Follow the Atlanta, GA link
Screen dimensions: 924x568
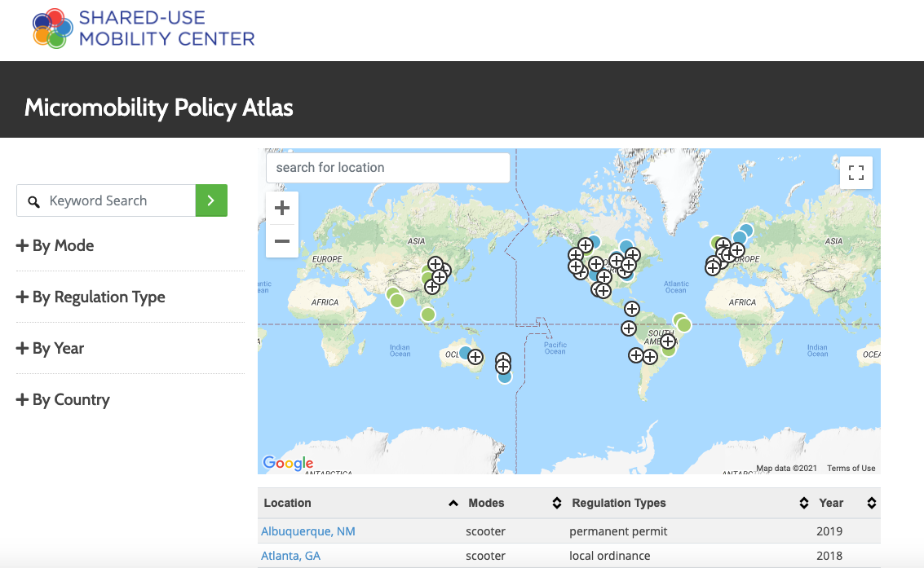tap(290, 555)
